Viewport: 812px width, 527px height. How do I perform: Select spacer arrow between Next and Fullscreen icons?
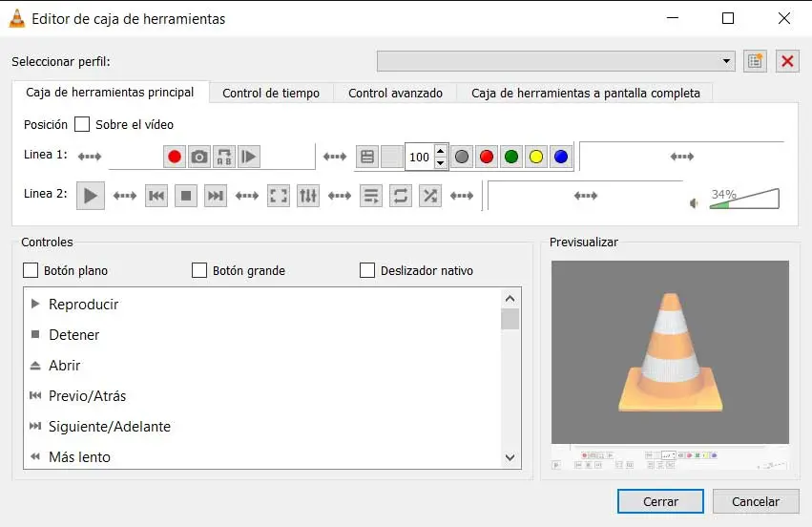click(x=247, y=196)
